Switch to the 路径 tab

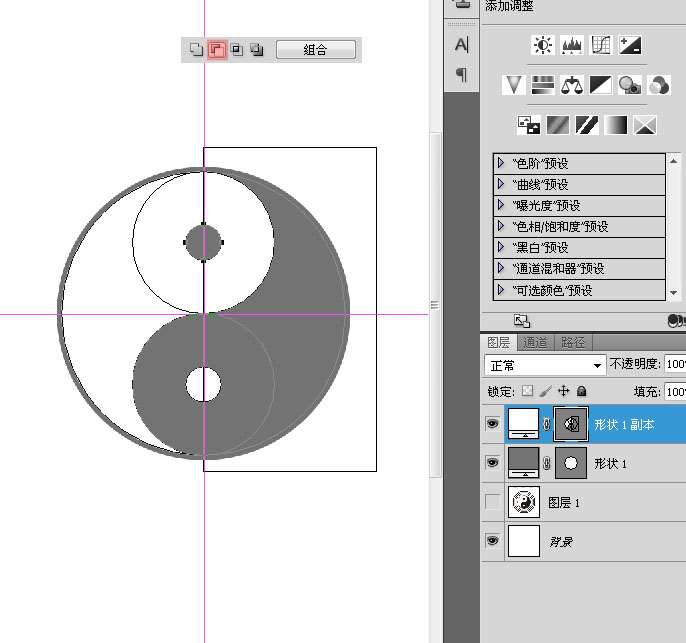tap(572, 343)
